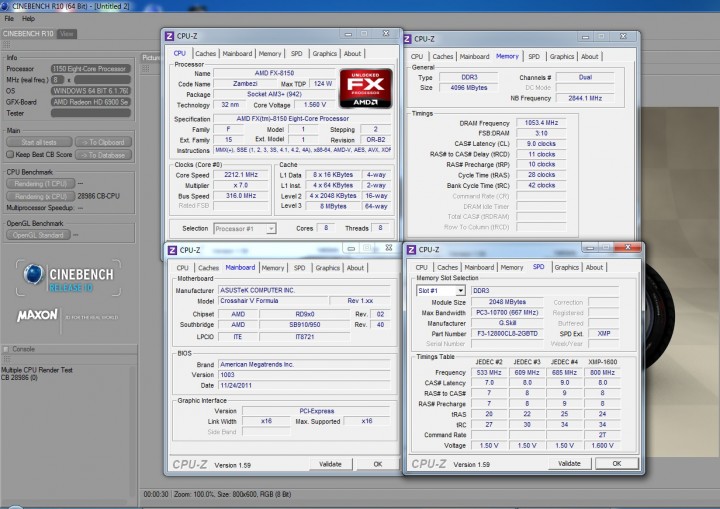
Task: Switch to Caches tab in the CPU window
Action: click(205, 54)
